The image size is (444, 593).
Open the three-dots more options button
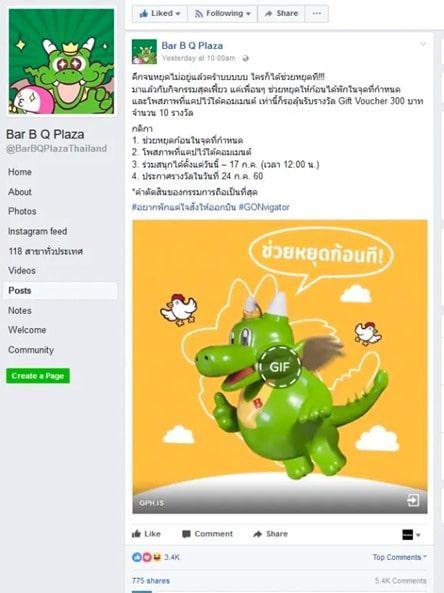click(x=317, y=14)
